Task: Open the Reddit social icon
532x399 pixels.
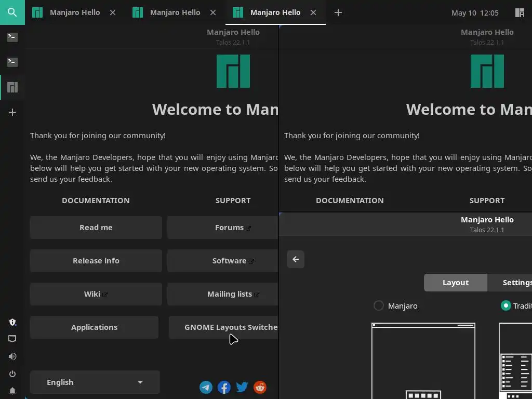Action: tap(260, 387)
